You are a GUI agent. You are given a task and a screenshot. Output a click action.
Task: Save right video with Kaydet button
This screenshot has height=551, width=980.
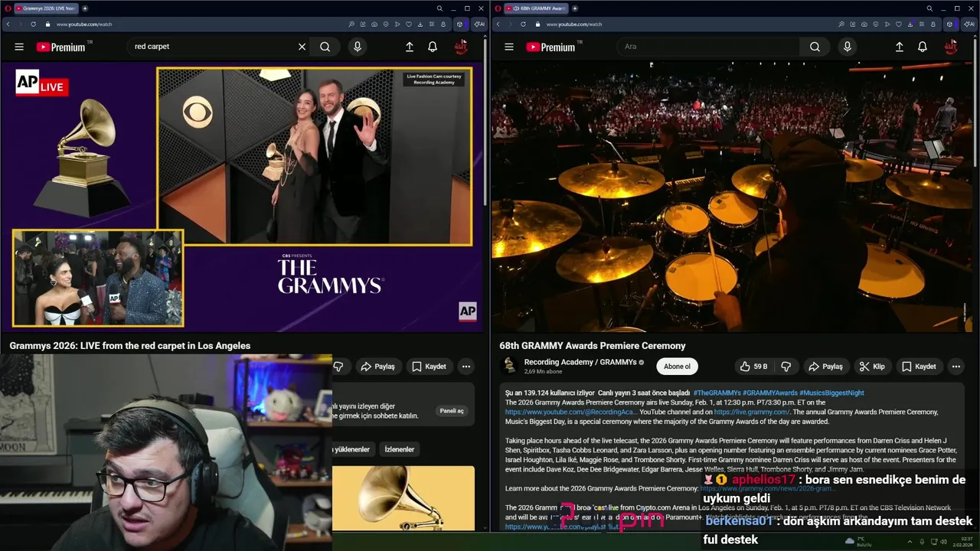[x=920, y=367]
